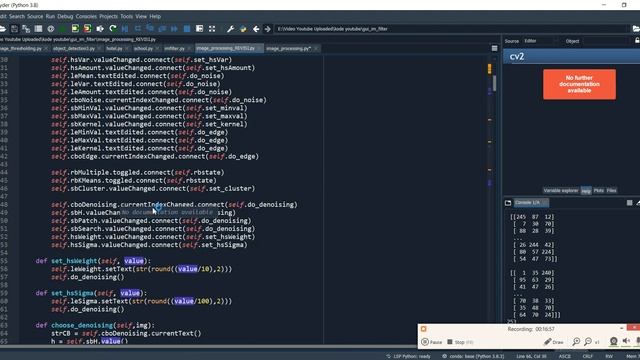Viewport: 640px width, 360px height.
Task: Click zoom out magnifier in recorder
Action: tap(588, 342)
